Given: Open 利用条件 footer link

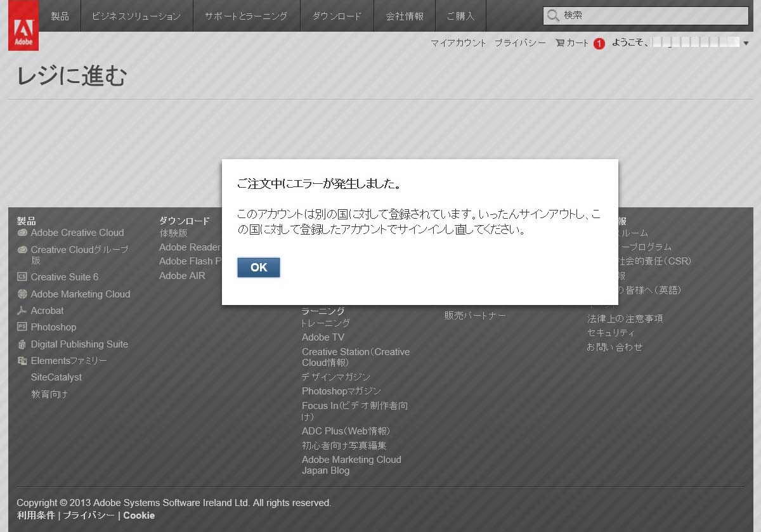Looking at the screenshot, I should click(36, 516).
